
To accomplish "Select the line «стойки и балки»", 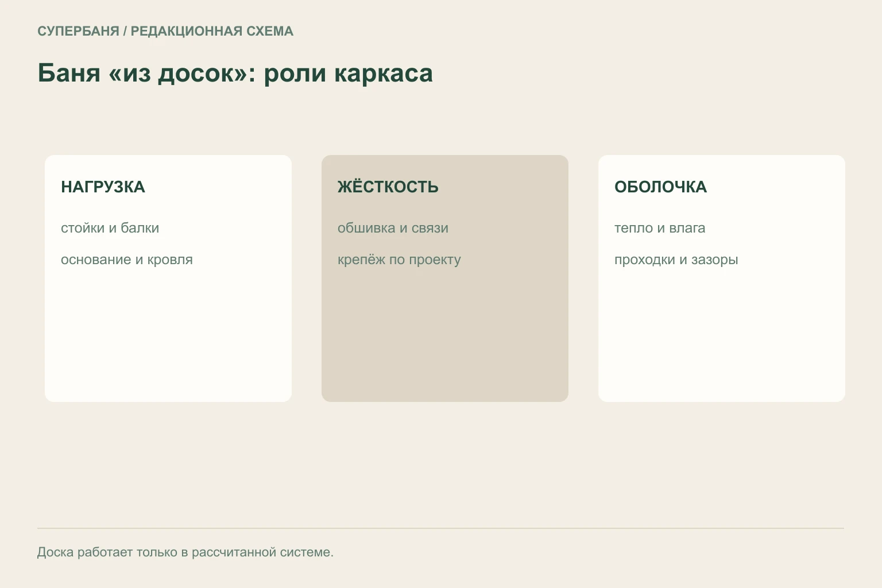I will pyautogui.click(x=110, y=228).
